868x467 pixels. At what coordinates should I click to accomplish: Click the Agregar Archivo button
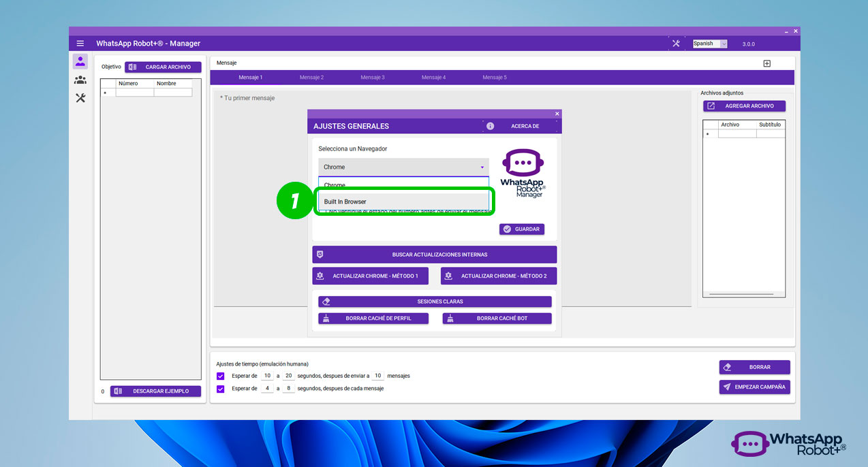(744, 106)
